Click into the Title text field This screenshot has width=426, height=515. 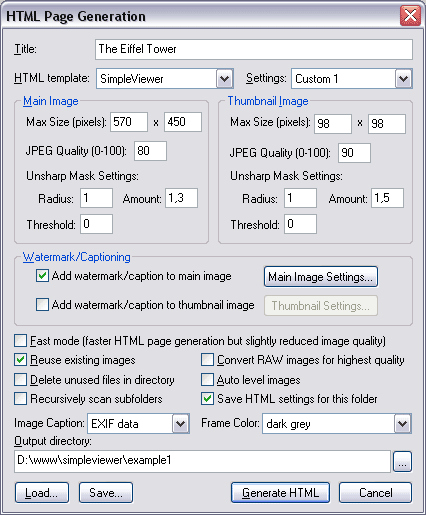coord(254,49)
